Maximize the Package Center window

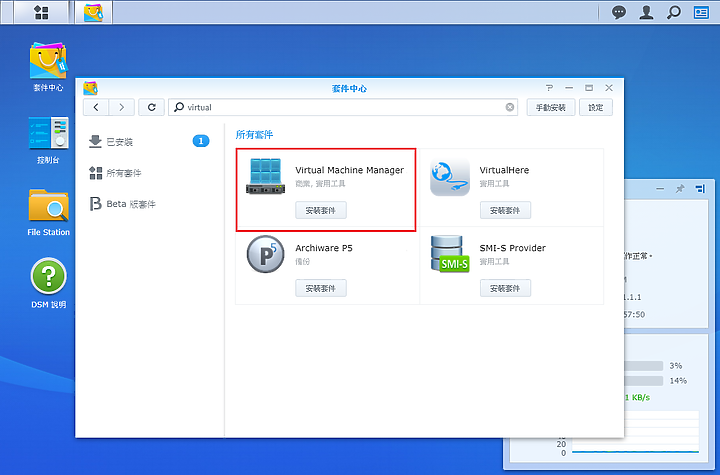click(589, 88)
